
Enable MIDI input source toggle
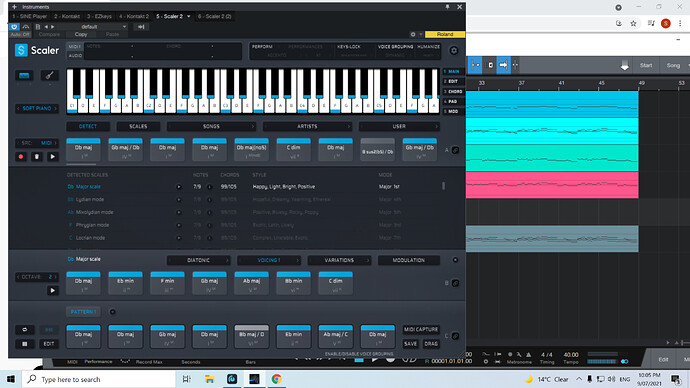(74, 46)
